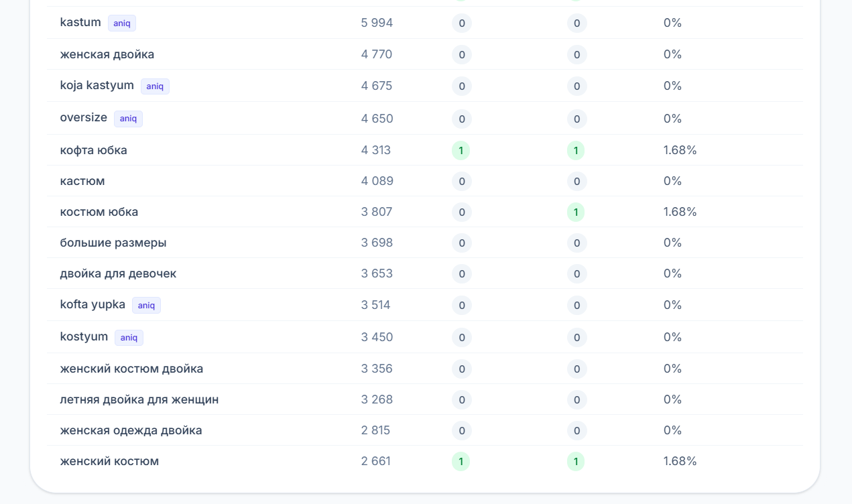Select the женская одежда двойка keyword
Image resolution: width=852 pixels, height=504 pixels.
pyautogui.click(x=131, y=430)
